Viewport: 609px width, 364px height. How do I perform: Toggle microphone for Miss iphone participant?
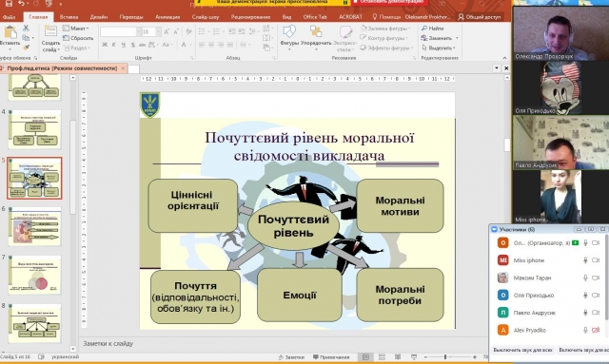point(585,260)
